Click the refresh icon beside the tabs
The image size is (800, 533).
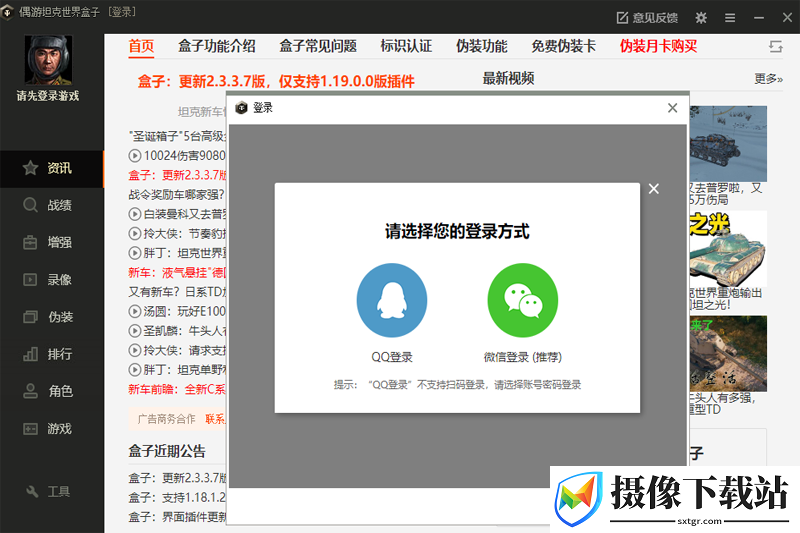776,46
